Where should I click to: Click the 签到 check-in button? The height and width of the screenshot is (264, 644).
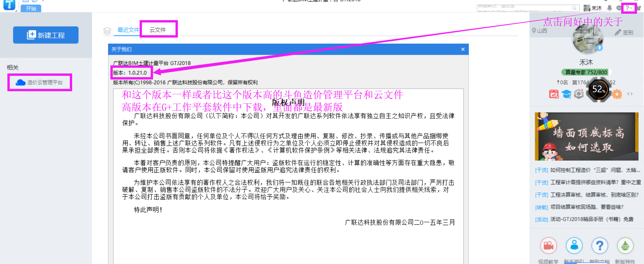click(x=624, y=32)
